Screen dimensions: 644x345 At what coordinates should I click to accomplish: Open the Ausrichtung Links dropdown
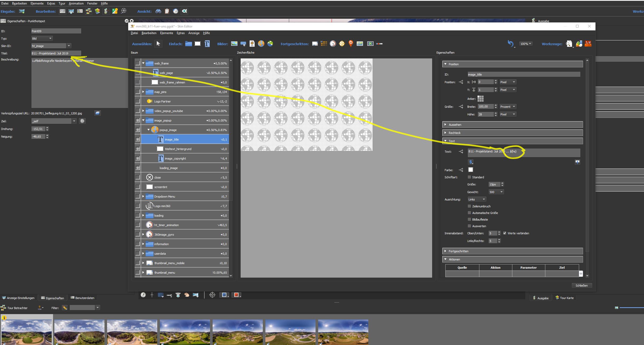point(477,199)
